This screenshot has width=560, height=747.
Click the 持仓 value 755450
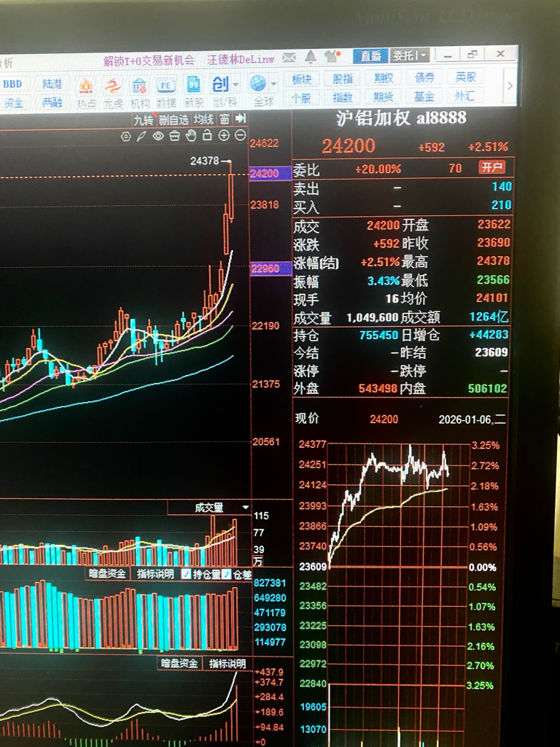(x=378, y=336)
